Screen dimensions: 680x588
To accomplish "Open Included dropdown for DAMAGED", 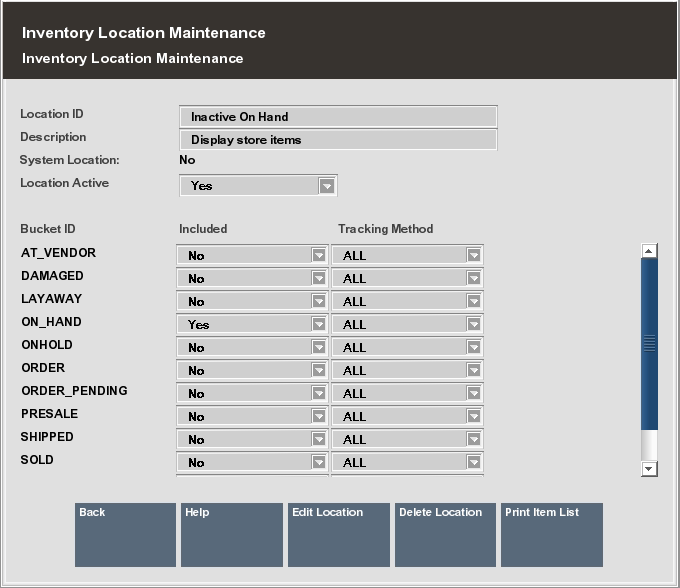I will [x=252, y=278].
